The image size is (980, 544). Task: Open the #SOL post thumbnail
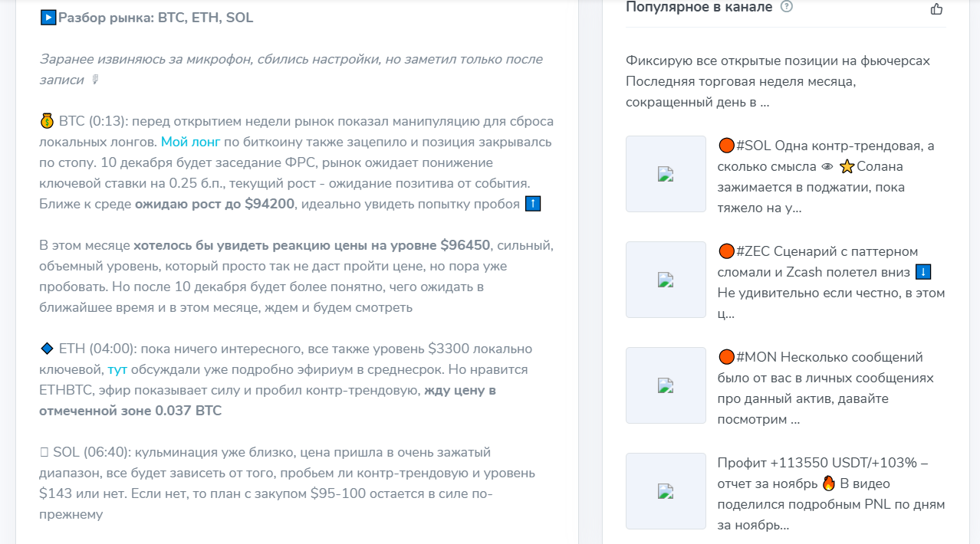point(666,174)
